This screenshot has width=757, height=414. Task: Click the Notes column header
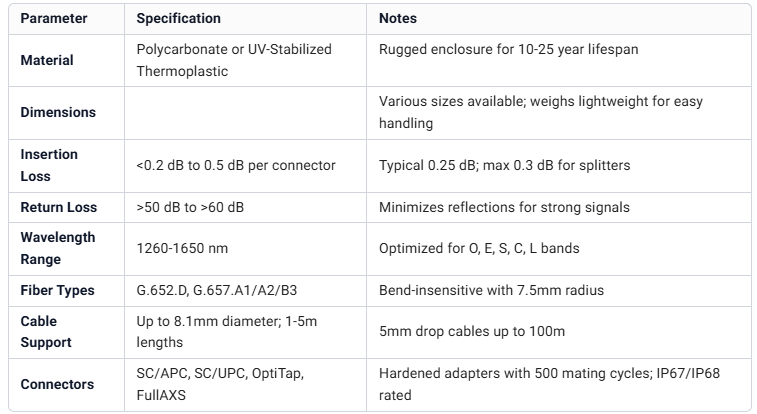pos(398,18)
